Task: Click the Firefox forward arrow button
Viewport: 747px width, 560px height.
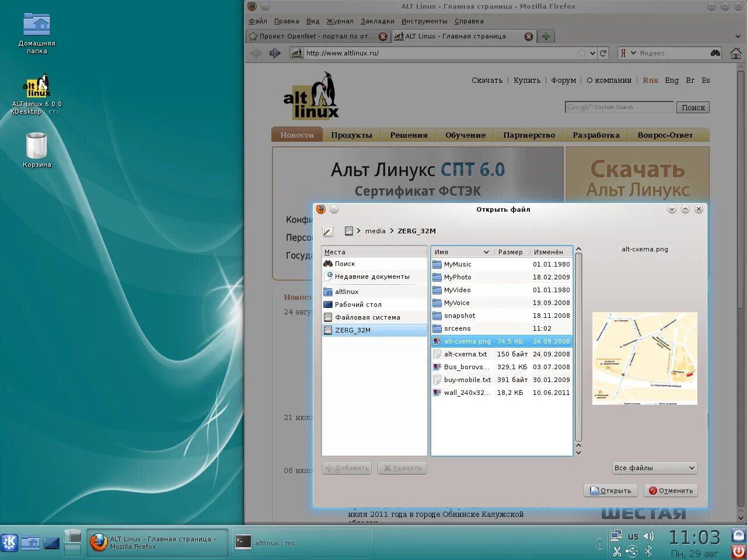Action: 275,53
